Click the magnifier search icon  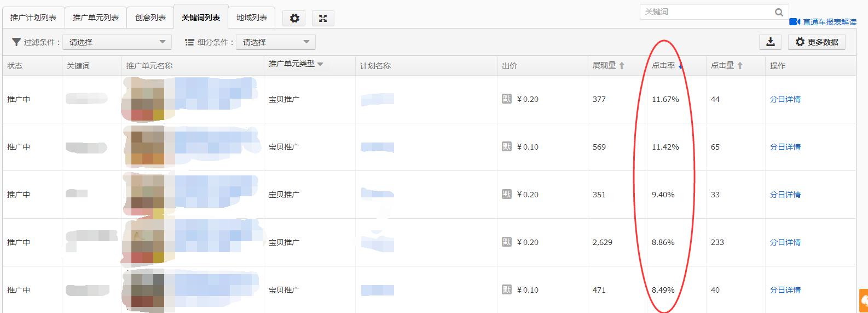(x=779, y=12)
